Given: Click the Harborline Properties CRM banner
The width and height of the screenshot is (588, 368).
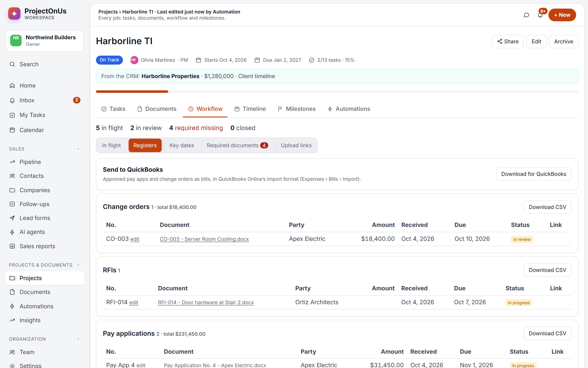Looking at the screenshot, I should [337, 76].
